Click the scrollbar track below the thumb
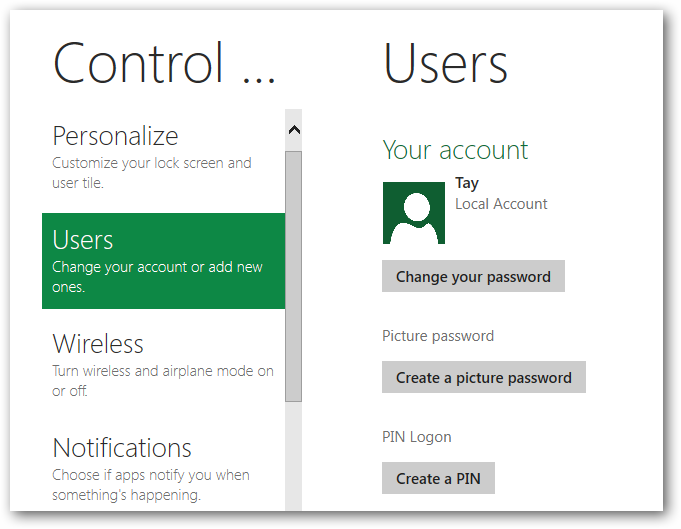The width and height of the screenshot is (681, 529). click(x=293, y=455)
